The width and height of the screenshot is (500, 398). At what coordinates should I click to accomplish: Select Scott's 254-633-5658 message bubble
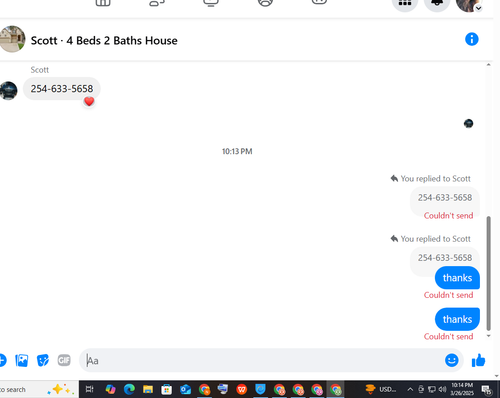pyautogui.click(x=62, y=89)
